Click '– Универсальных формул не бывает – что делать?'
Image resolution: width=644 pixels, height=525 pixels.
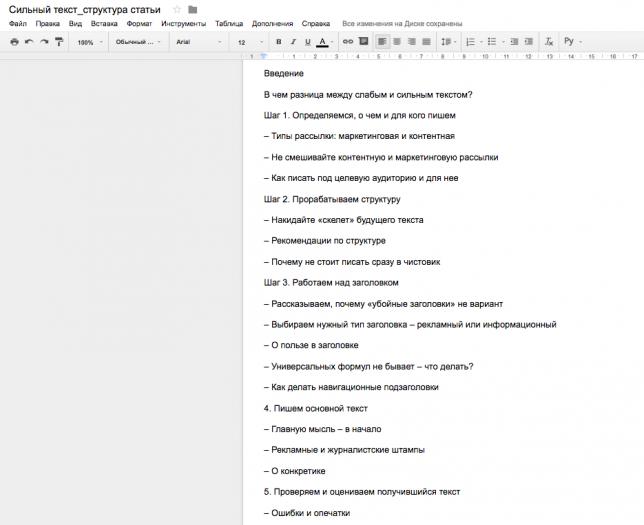[368, 366]
